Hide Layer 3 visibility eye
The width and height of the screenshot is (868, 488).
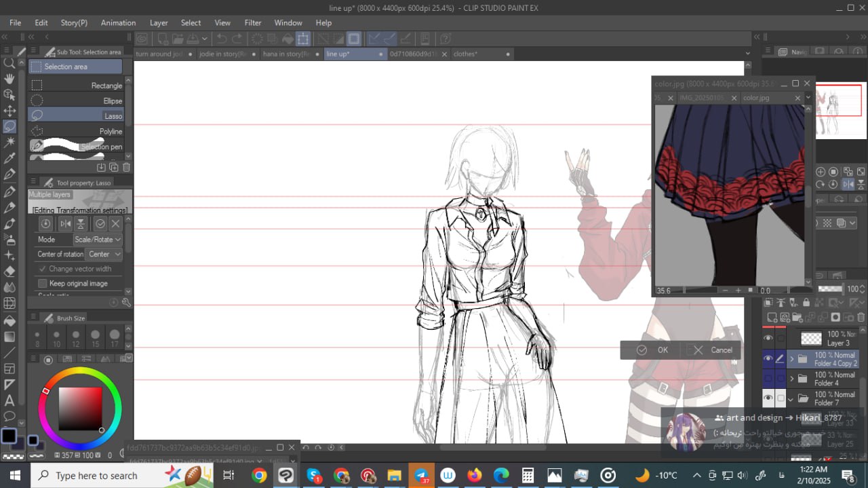coord(768,338)
